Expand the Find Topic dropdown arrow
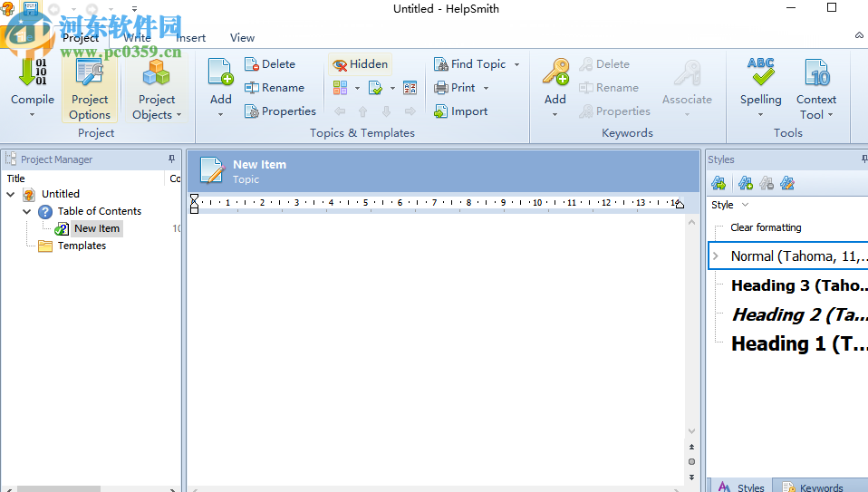The image size is (868, 492). tap(516, 64)
